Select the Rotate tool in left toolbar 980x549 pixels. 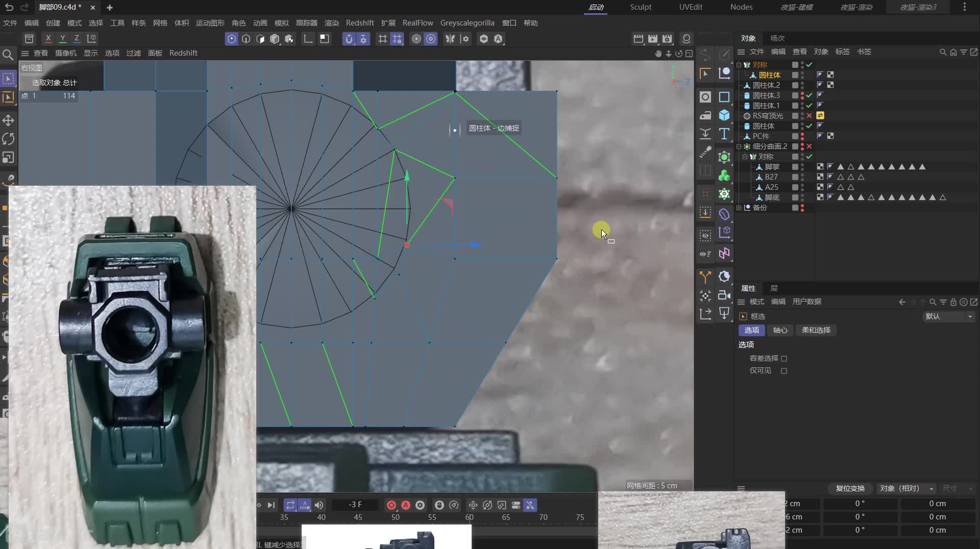(x=8, y=139)
